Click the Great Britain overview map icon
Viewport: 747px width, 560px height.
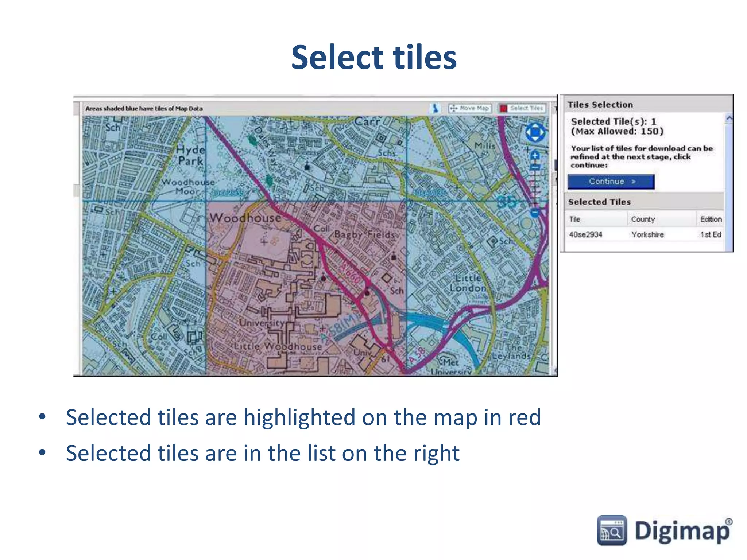coord(435,108)
